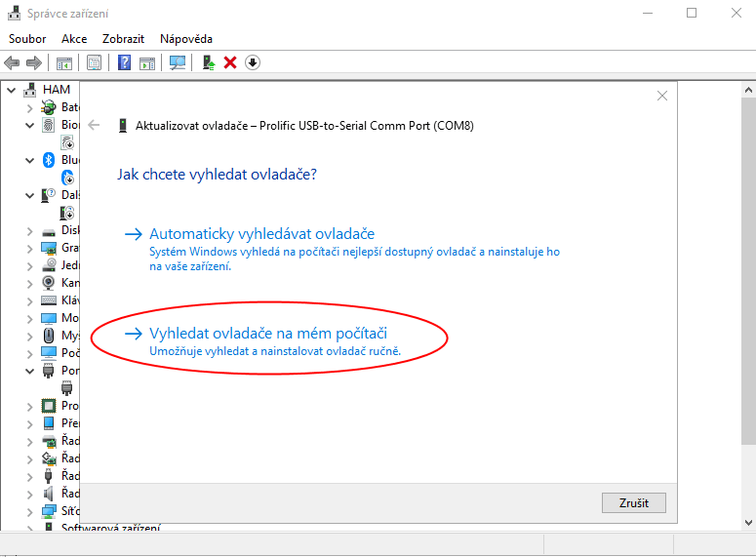Image resolution: width=756 pixels, height=557 pixels.
Task: Open the Zobrazit menu
Action: tap(123, 39)
